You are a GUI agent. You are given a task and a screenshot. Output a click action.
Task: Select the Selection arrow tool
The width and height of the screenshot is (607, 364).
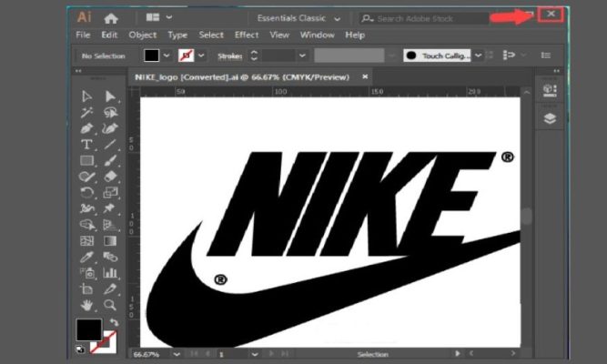point(87,96)
